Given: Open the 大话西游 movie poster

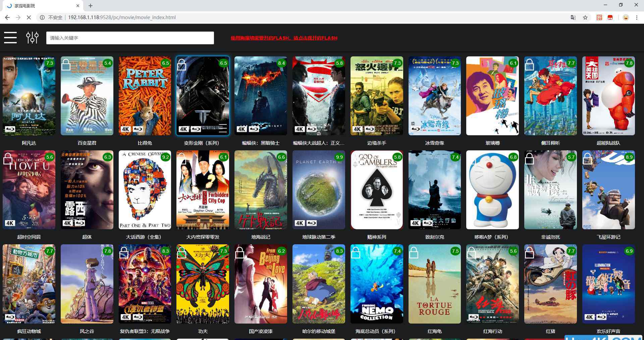Looking at the screenshot, I should [x=145, y=190].
